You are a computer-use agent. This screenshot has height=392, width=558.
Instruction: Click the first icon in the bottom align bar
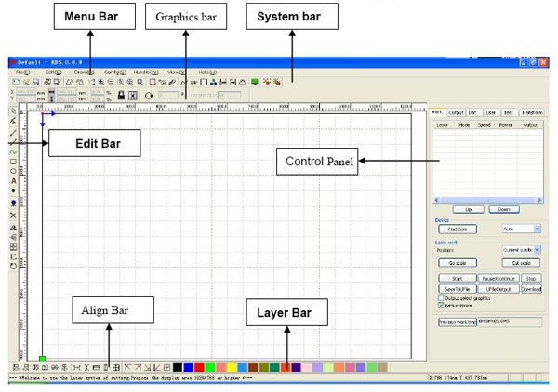(16, 368)
